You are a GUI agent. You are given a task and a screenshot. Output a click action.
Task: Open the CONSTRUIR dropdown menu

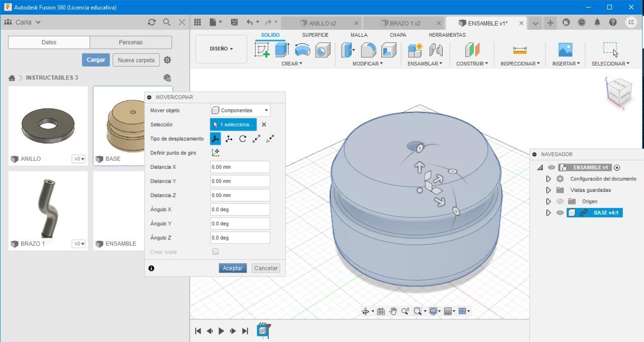[472, 63]
